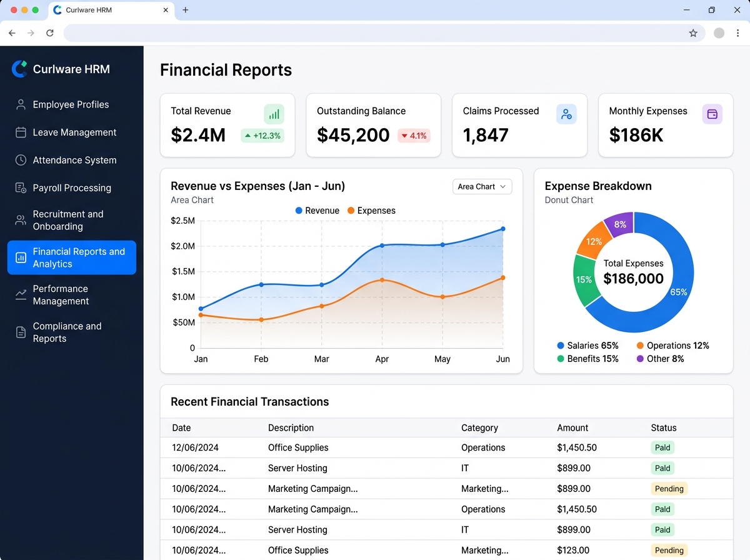The image size is (750, 560).
Task: Toggle the Expenses legend series
Action: pyautogui.click(x=371, y=211)
